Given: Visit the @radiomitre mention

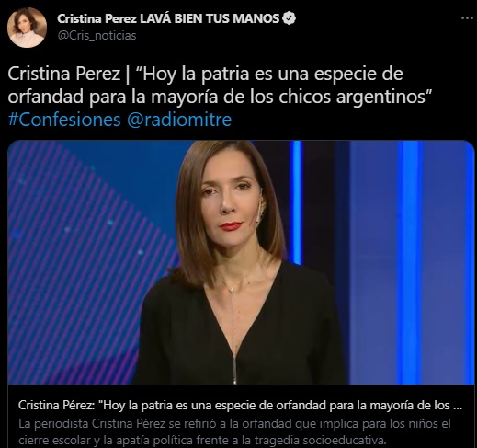Looking at the screenshot, I should (179, 120).
